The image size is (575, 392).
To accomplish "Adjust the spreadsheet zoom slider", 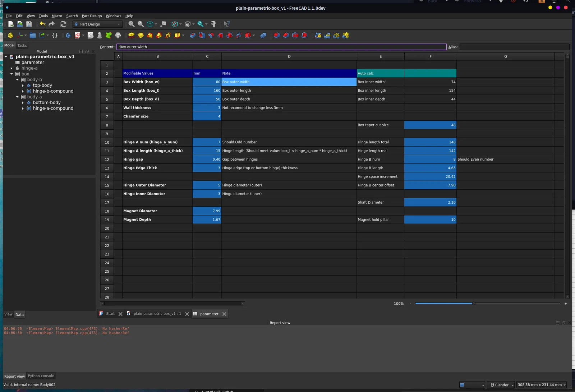I will coord(474,304).
